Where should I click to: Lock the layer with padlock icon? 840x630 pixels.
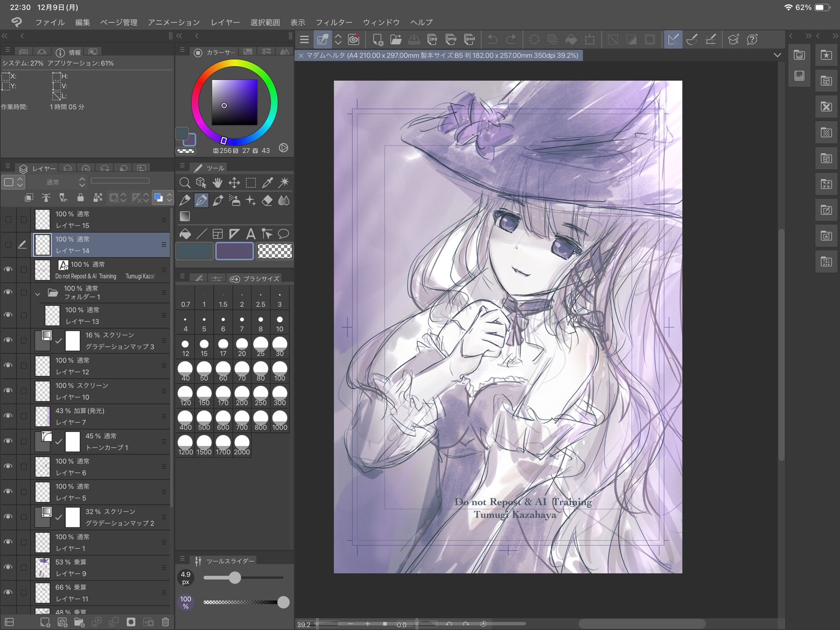[80, 197]
